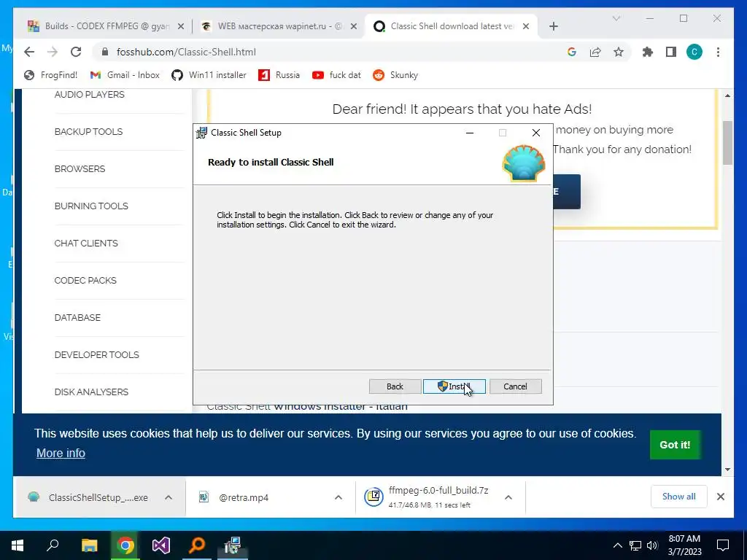Click the Google icon in address bar
This screenshot has height=560, width=747.
[x=572, y=52]
